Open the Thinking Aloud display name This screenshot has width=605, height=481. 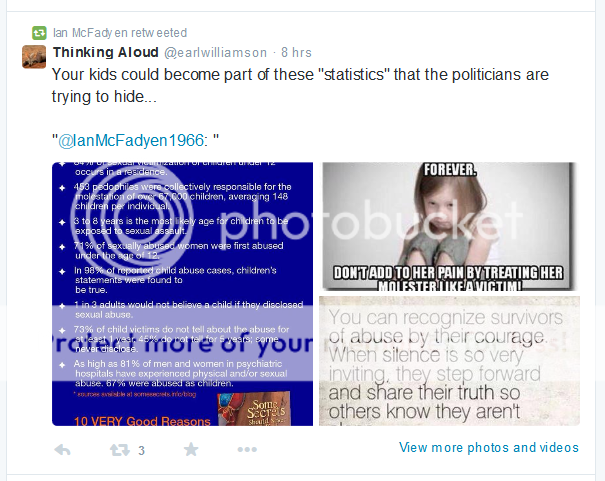[x=106, y=52]
